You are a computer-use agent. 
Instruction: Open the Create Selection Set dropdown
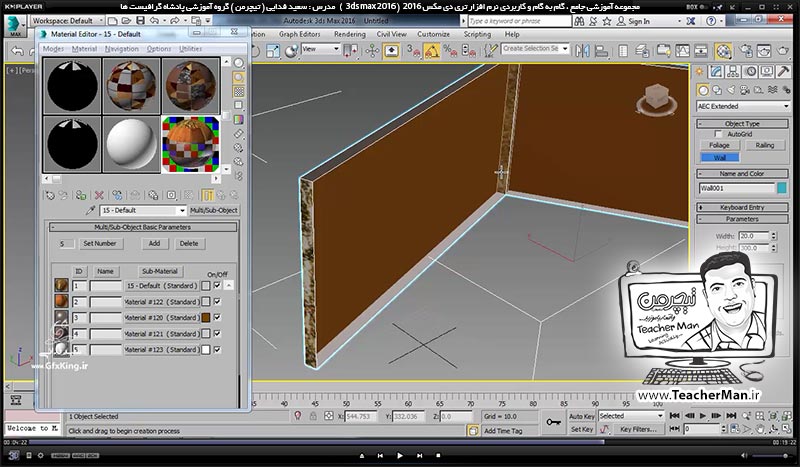535,48
